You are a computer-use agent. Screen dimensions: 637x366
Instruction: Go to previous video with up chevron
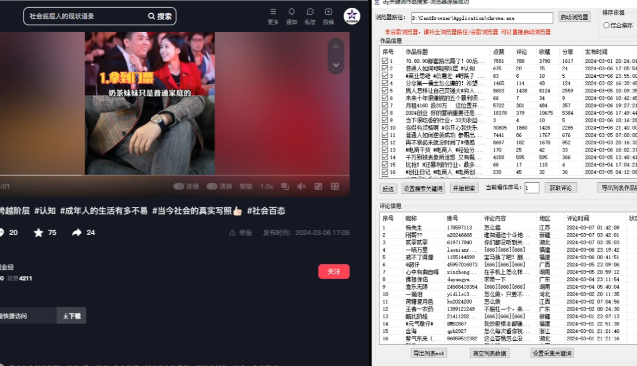coord(336,47)
